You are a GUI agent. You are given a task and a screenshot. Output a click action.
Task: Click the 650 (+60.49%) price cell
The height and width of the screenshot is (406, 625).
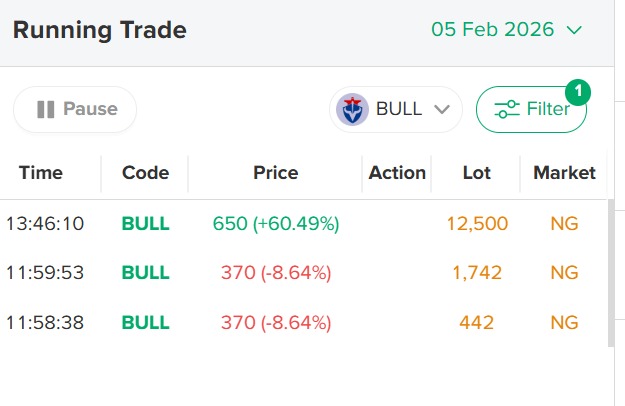(275, 223)
